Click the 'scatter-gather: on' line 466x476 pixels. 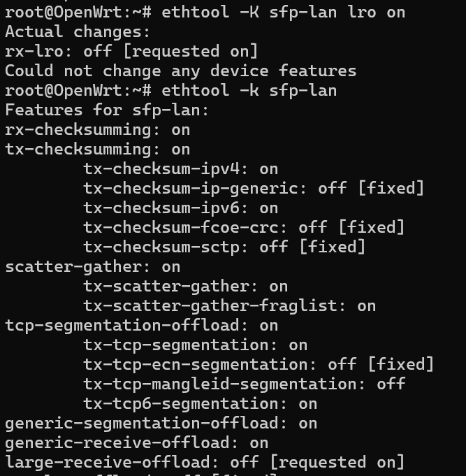click(92, 266)
